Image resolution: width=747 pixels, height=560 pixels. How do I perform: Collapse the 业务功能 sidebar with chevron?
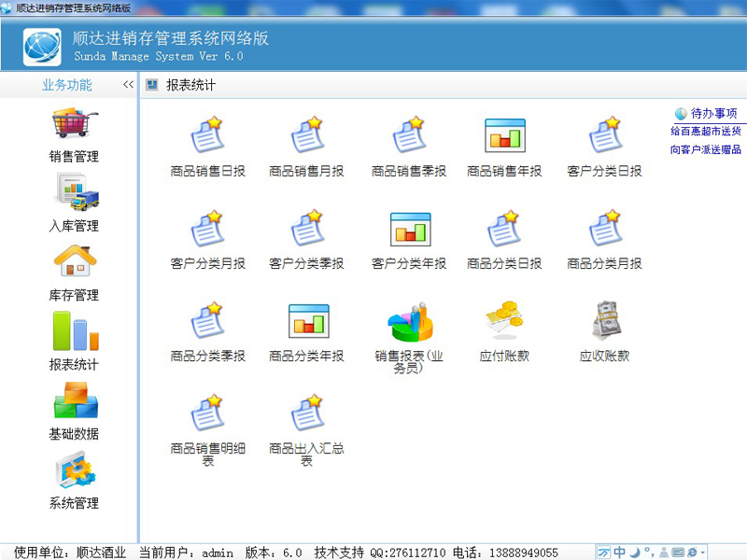[x=128, y=85]
